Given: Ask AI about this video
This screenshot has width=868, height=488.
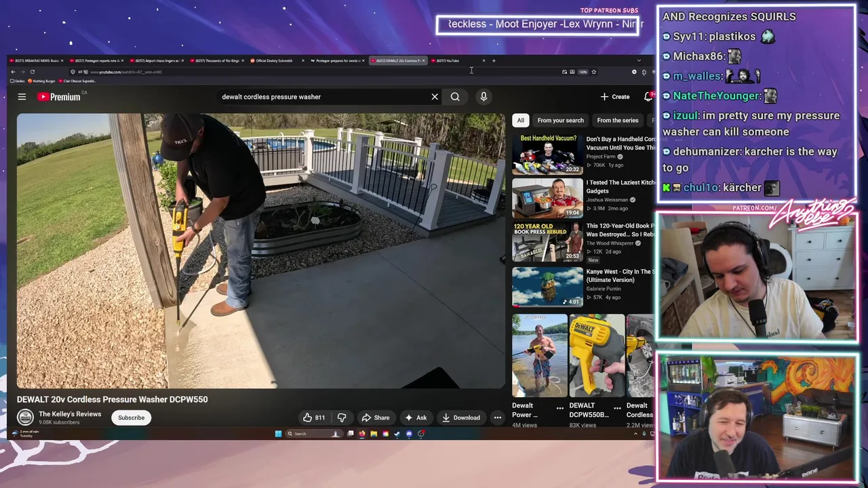Looking at the screenshot, I should pyautogui.click(x=416, y=418).
